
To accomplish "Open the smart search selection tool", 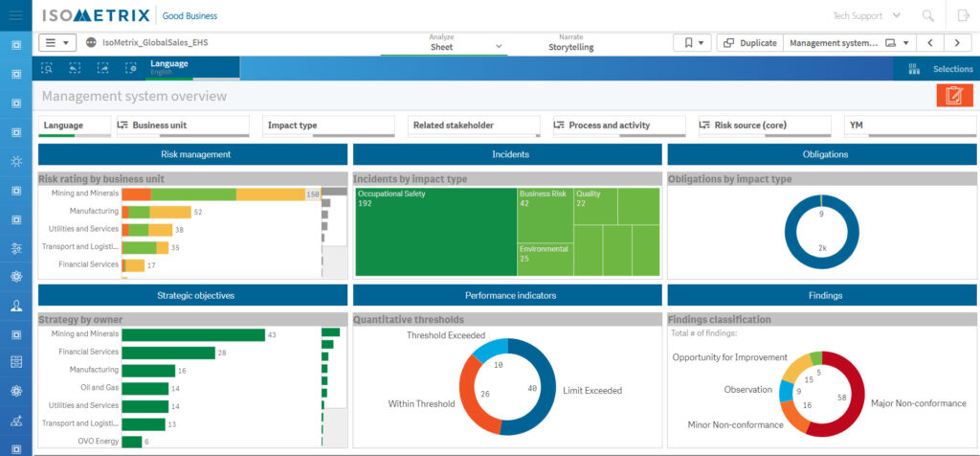I will tap(47, 68).
